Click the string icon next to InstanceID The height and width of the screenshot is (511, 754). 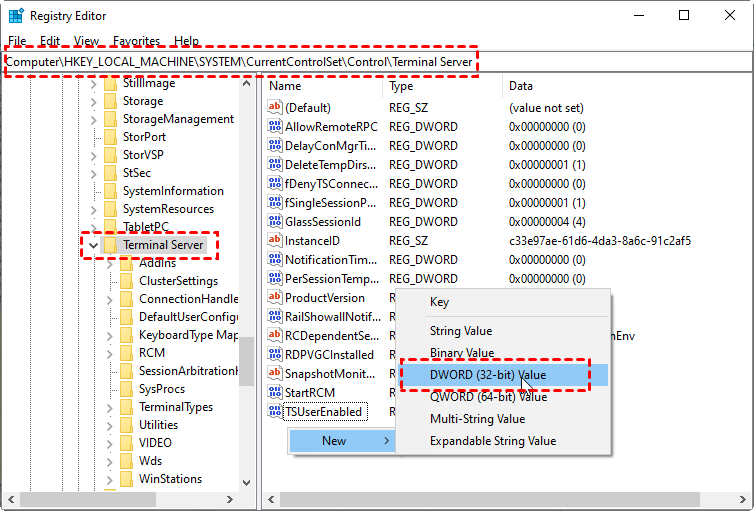(x=275, y=241)
